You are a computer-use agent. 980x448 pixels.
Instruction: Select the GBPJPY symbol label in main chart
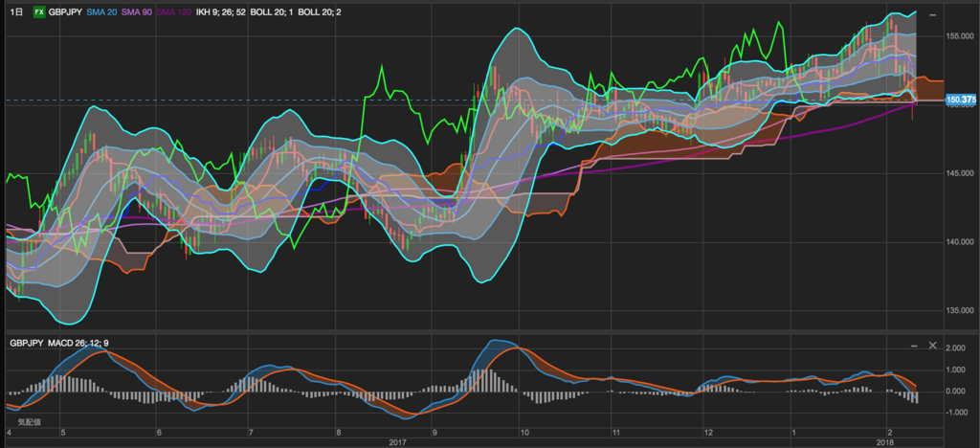(65, 11)
